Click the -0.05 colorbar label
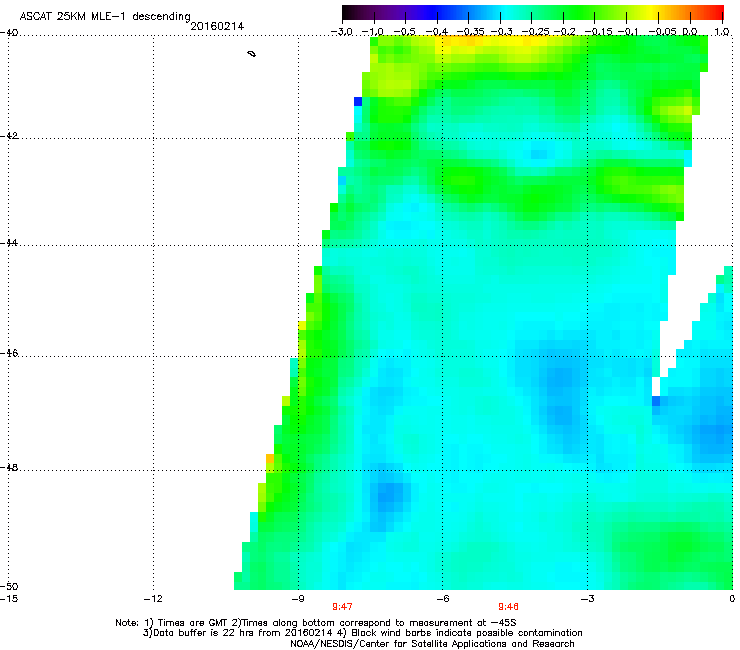The image size is (740, 650). [663, 32]
